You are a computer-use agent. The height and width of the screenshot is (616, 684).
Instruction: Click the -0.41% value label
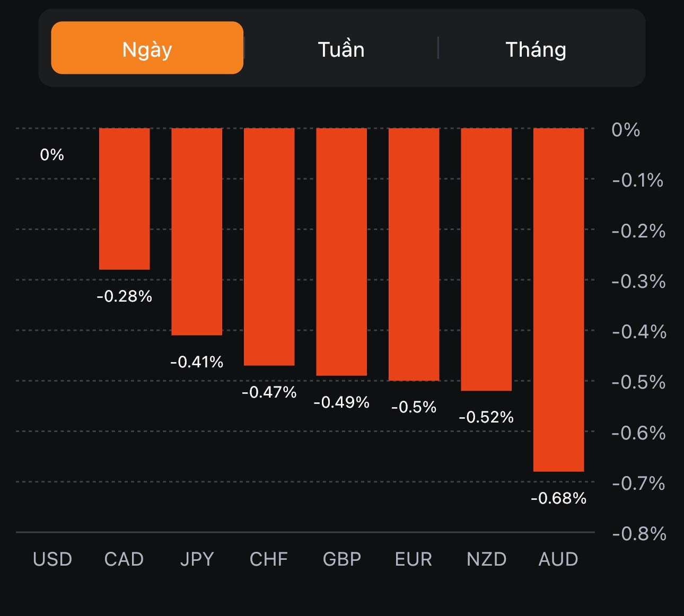197,362
